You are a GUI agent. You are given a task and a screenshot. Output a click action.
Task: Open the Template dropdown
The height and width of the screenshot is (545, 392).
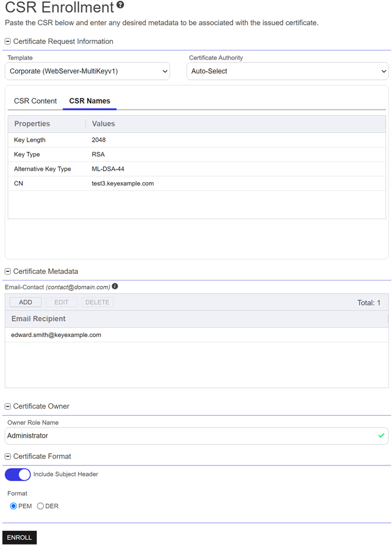coord(87,71)
